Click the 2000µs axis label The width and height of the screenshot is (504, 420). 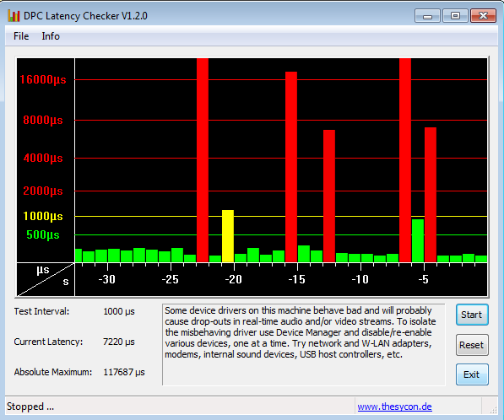[x=43, y=191]
